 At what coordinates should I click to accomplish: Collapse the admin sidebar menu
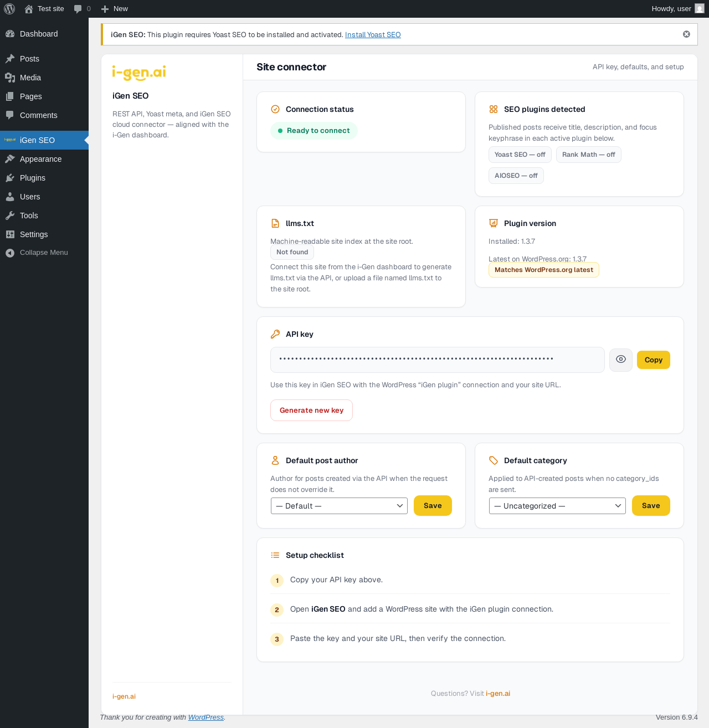(44, 253)
